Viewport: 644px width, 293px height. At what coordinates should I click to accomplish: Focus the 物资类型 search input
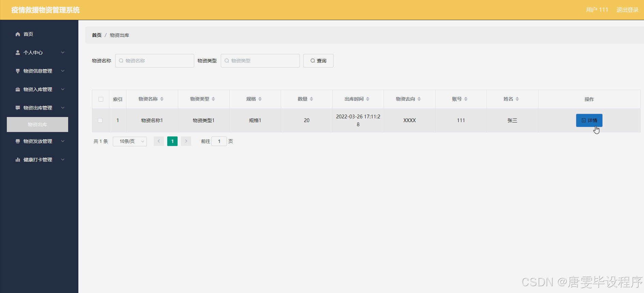point(260,61)
